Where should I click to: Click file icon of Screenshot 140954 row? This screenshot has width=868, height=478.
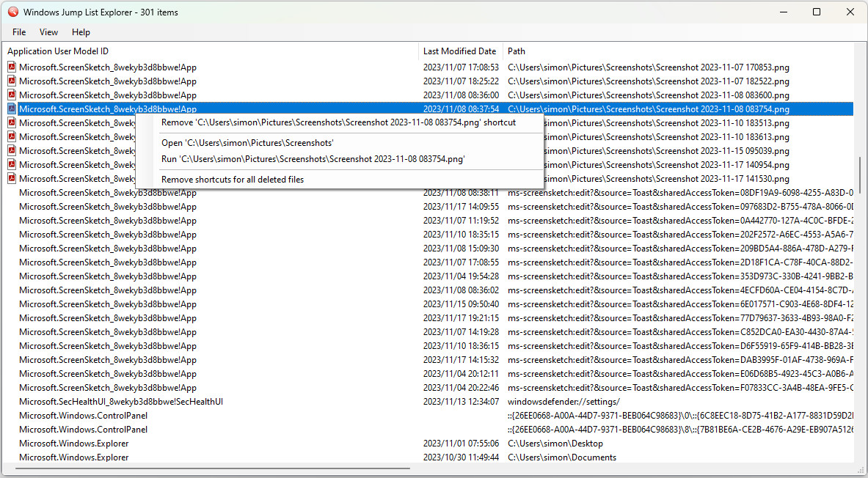[12, 164]
